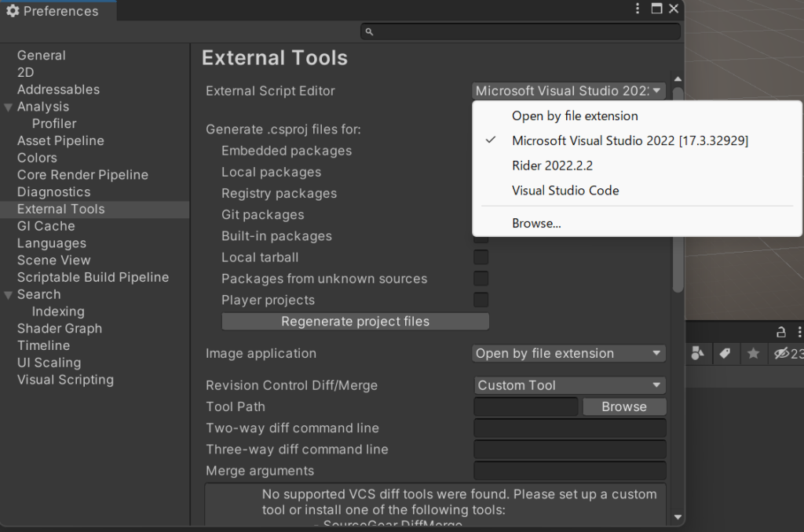The image size is (804, 532).
Task: Select External Tools in the sidebar
Action: (x=61, y=209)
